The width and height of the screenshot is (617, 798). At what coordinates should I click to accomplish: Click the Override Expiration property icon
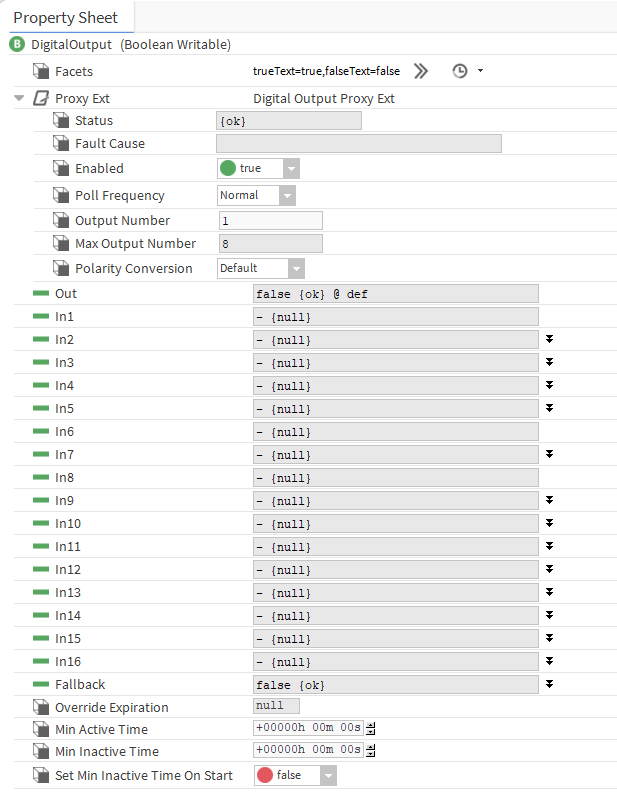[x=41, y=708]
